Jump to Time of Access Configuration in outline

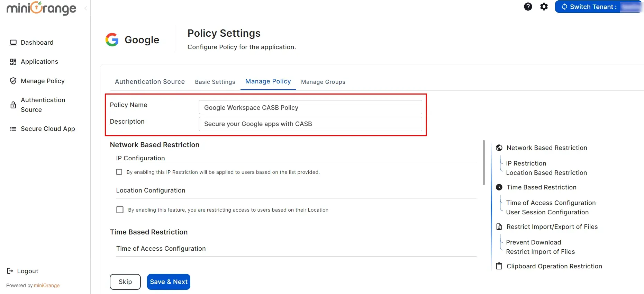click(x=551, y=203)
